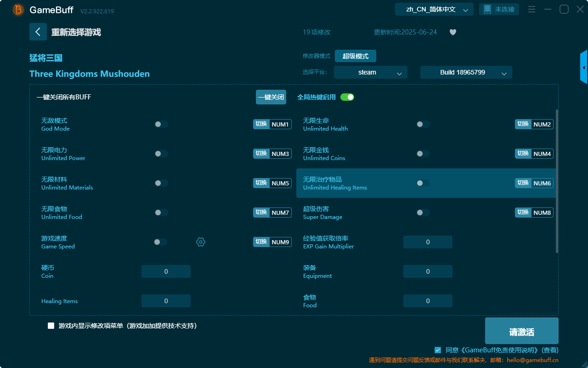Open the GameBuff disclaimer via 查看 link
This screenshot has width=588, height=368.
click(549, 350)
